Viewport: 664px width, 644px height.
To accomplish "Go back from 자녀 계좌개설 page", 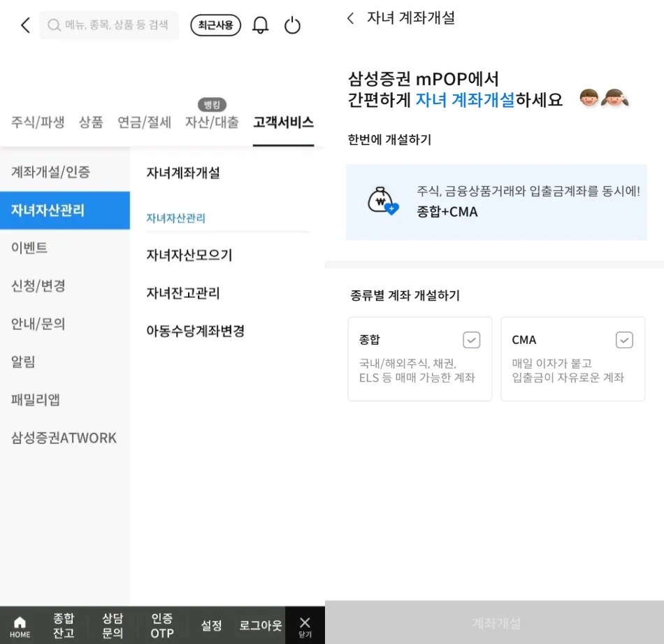I will [x=350, y=18].
